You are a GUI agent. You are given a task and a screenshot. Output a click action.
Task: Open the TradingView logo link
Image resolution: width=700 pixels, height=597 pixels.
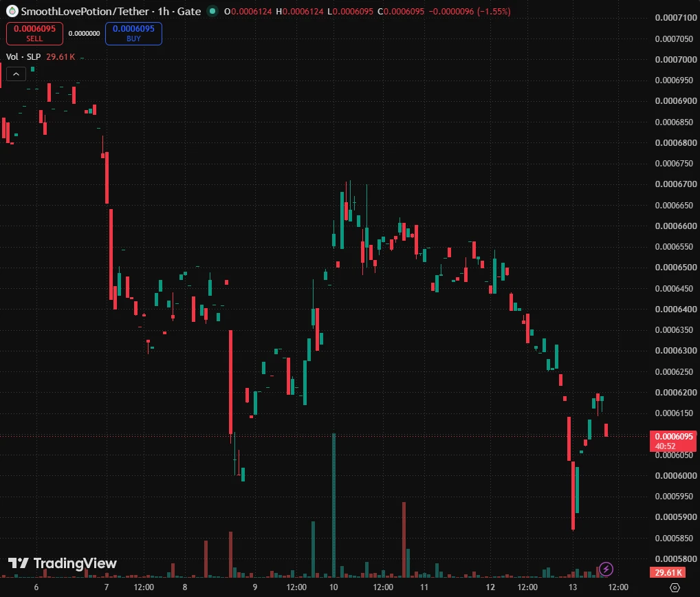click(63, 563)
